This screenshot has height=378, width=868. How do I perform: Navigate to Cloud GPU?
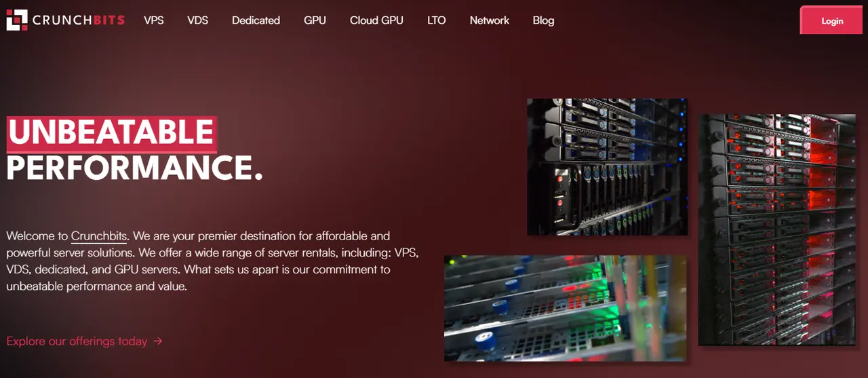point(376,20)
